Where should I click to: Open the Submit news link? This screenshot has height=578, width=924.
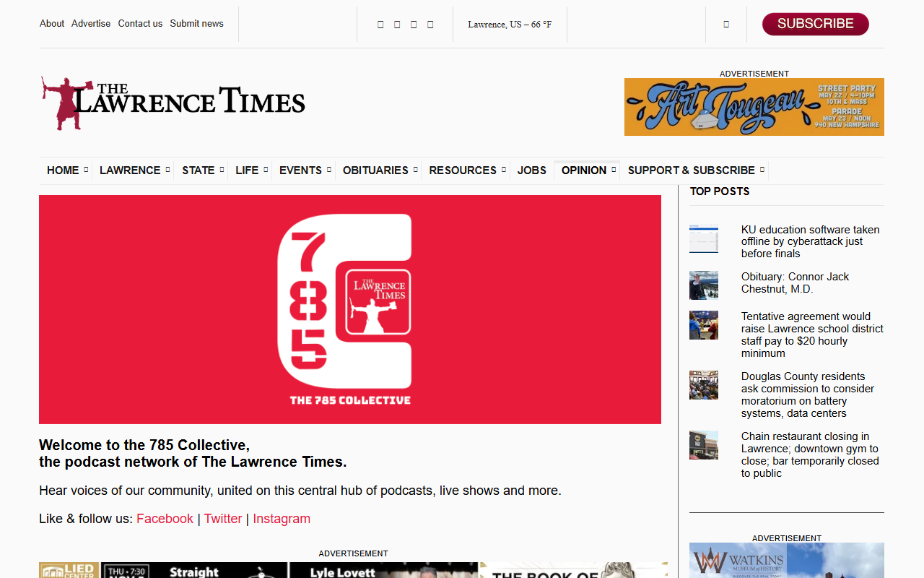pyautogui.click(x=196, y=23)
